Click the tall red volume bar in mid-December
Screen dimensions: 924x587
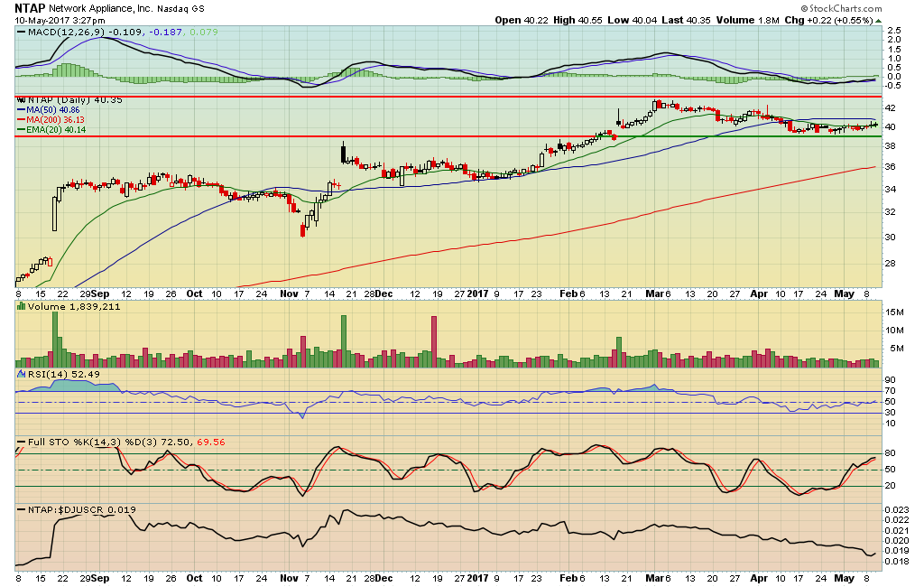434,342
